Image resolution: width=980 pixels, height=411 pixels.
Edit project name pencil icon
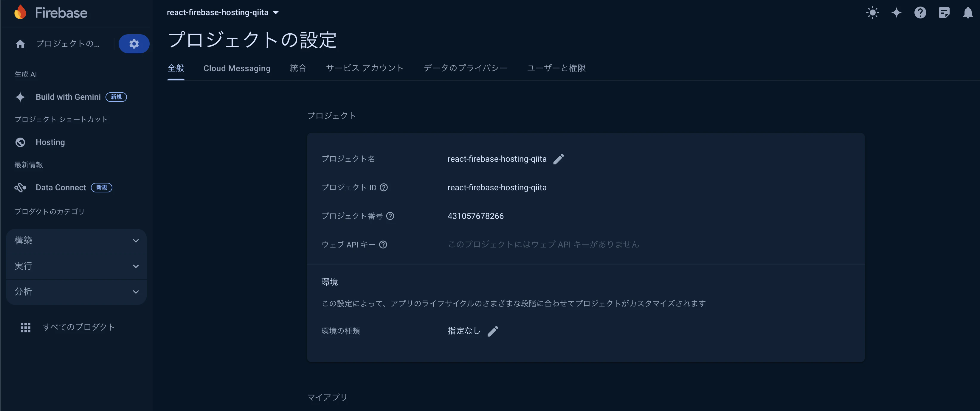559,159
